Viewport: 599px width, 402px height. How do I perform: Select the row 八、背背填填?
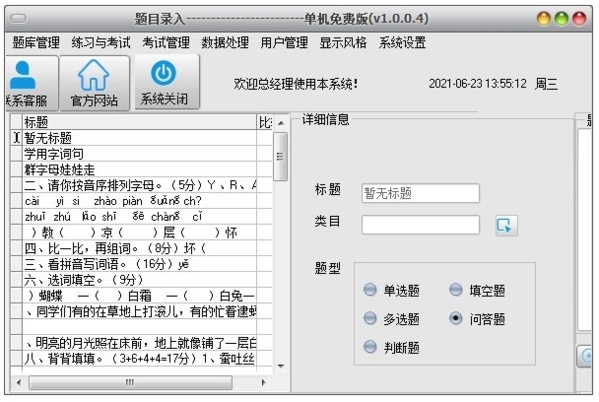(139, 358)
